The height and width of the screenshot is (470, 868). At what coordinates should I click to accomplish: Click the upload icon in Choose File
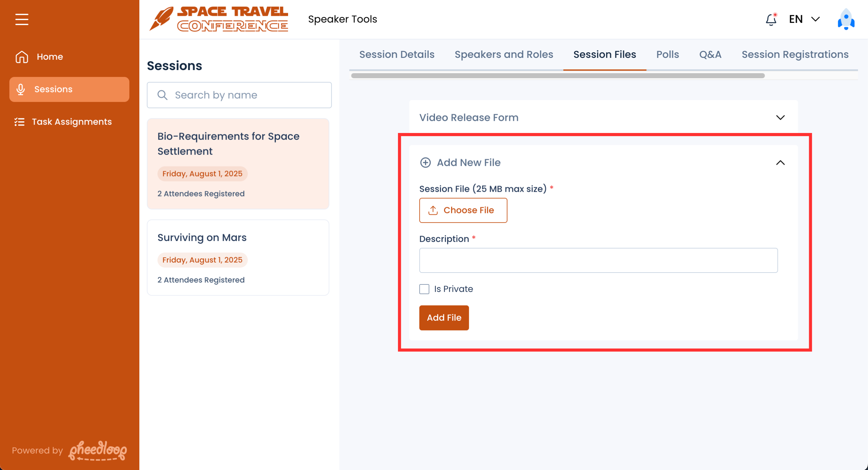tap(433, 210)
